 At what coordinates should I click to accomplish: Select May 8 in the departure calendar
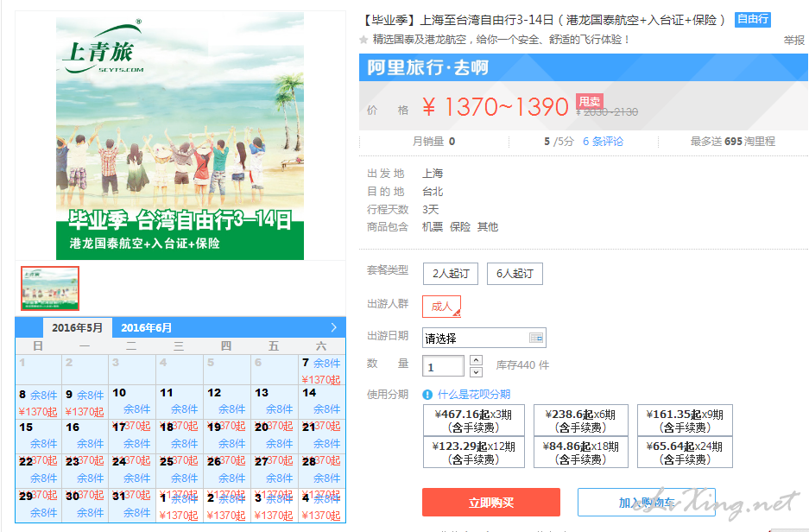click(38, 402)
